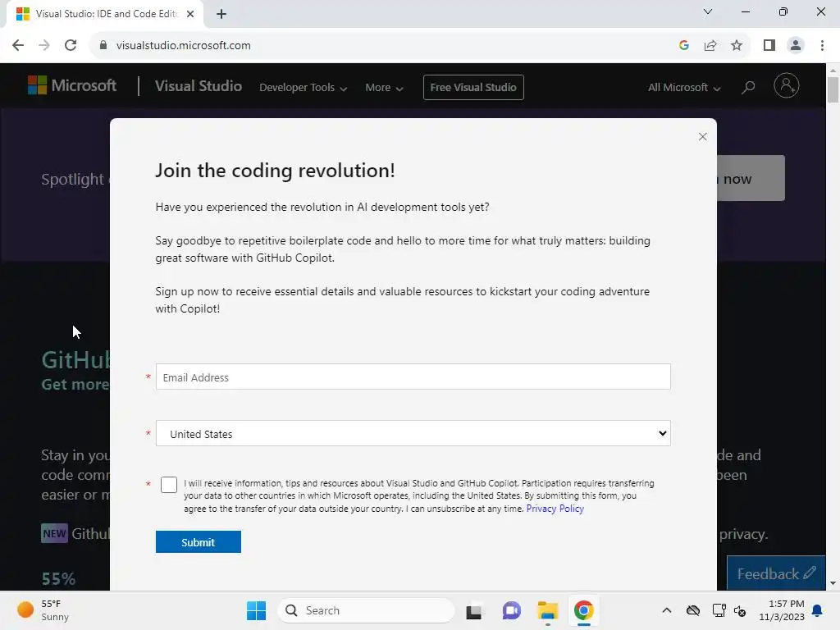Show hidden system tray icons
This screenshot has width=840, height=630.
click(x=666, y=610)
